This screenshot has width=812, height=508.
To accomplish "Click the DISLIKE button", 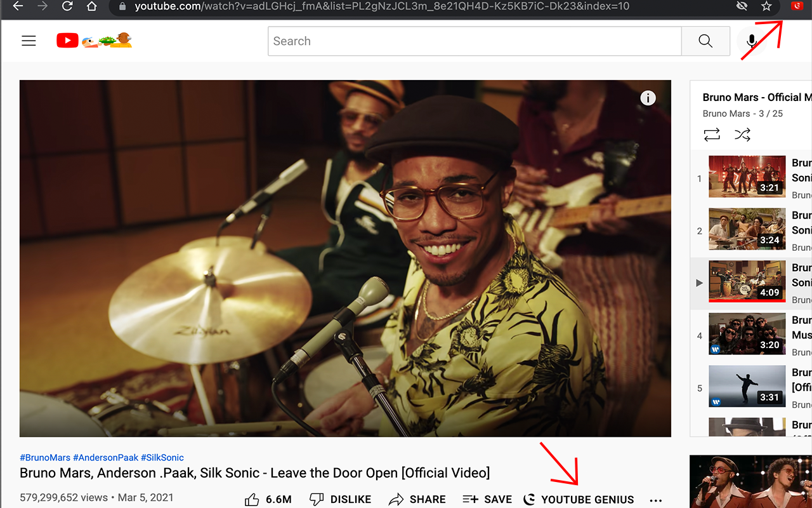I will pyautogui.click(x=340, y=499).
